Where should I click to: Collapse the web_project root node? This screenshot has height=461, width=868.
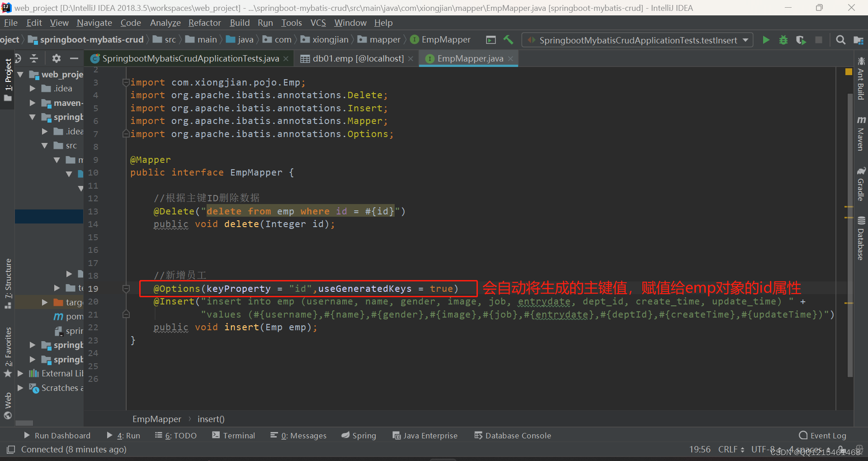tap(20, 74)
